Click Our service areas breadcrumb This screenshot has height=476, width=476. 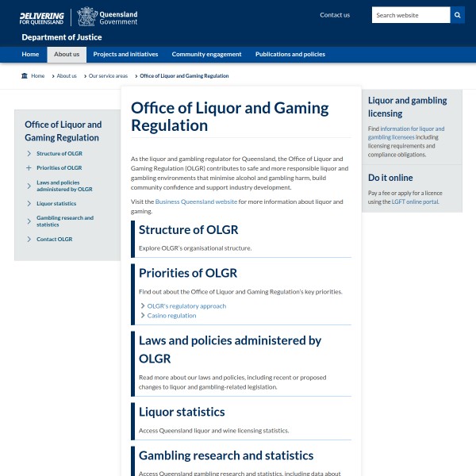click(x=108, y=76)
